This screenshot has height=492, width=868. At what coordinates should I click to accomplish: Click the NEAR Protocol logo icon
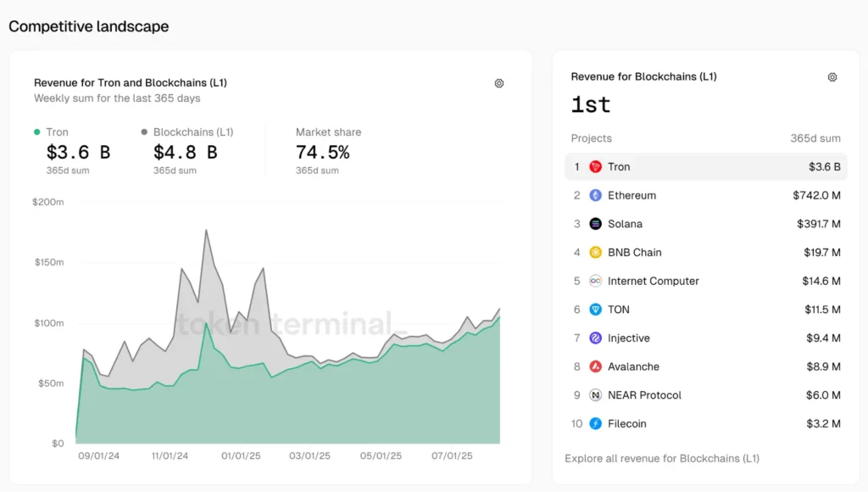pos(595,395)
